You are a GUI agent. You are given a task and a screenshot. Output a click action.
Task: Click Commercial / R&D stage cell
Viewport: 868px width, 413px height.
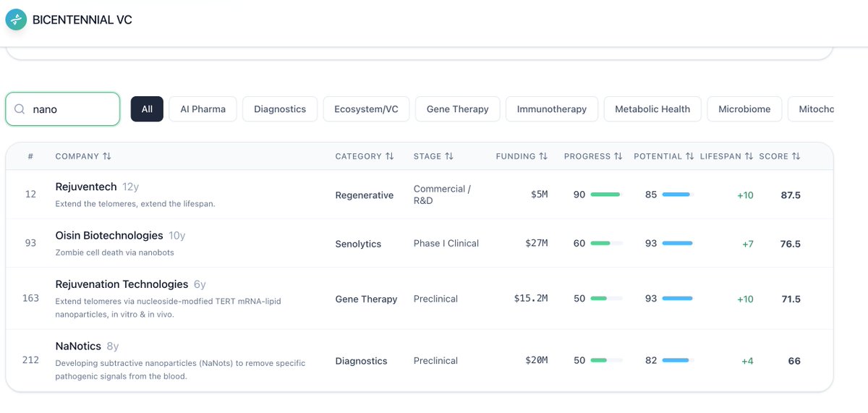pos(442,195)
